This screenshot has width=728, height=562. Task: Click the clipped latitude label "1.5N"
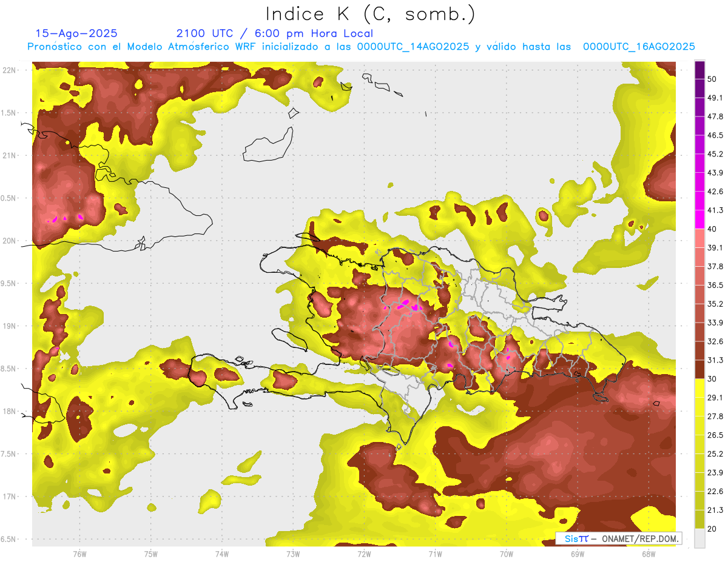[x=8, y=113]
